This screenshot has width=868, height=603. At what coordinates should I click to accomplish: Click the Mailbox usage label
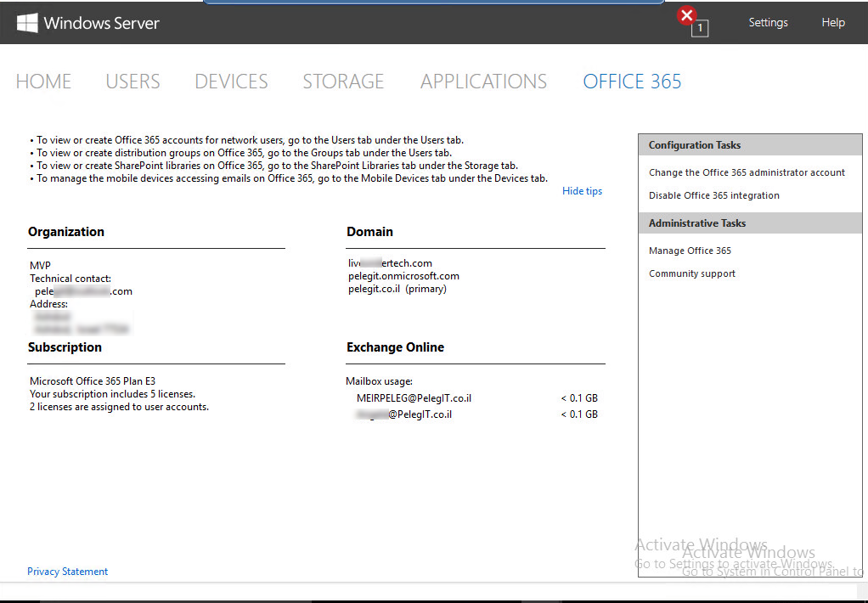coord(379,381)
